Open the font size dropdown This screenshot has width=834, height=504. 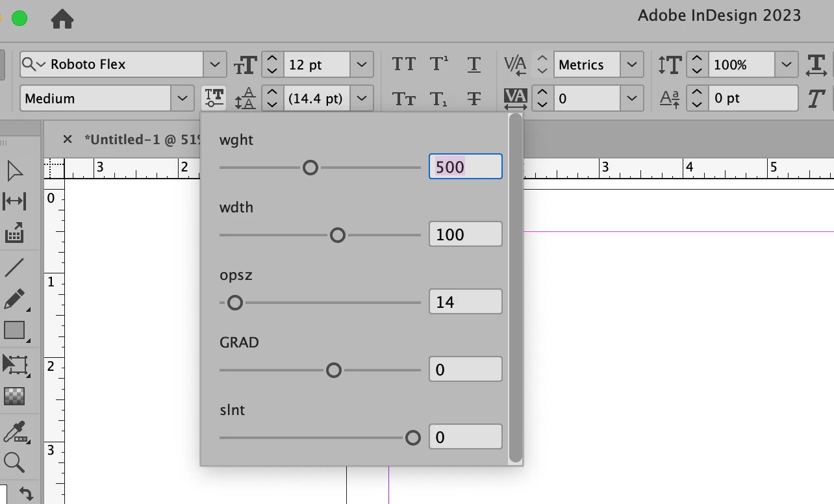(362, 64)
